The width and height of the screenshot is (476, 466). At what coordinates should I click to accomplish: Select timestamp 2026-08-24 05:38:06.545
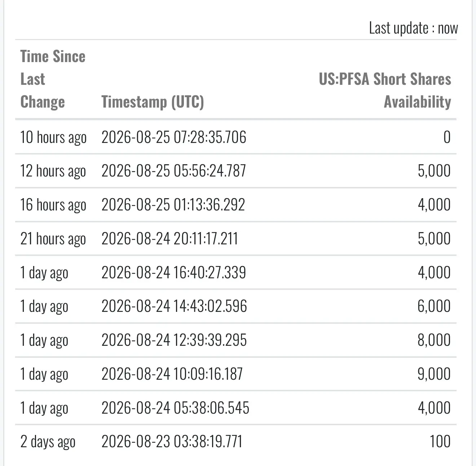coord(175,408)
